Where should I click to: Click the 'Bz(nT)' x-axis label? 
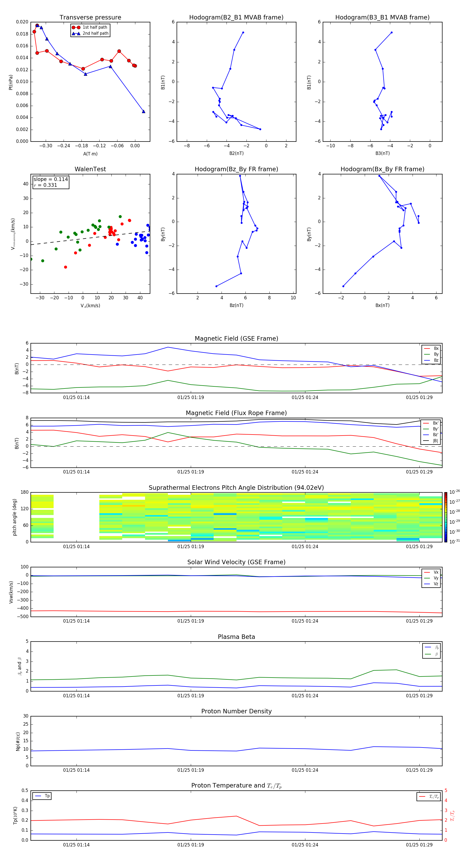pos(236,306)
